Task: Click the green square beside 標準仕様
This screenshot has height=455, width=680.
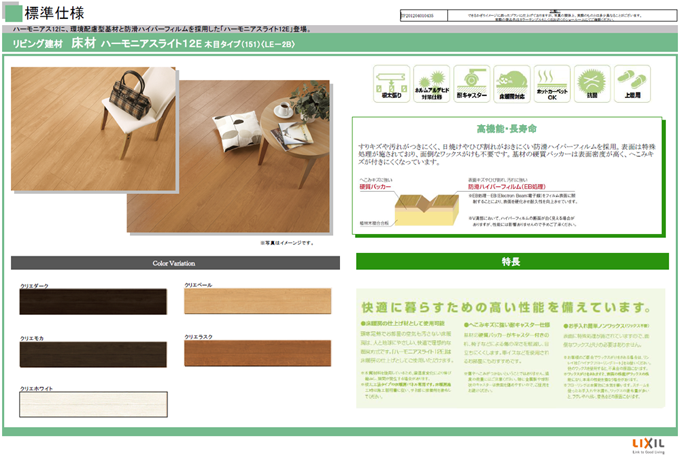Action: [x=12, y=13]
